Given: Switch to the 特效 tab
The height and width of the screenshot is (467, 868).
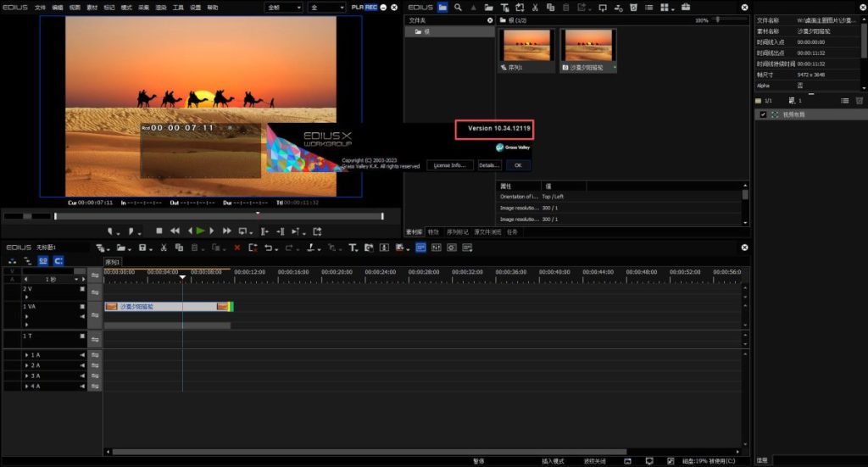Looking at the screenshot, I should (x=433, y=232).
